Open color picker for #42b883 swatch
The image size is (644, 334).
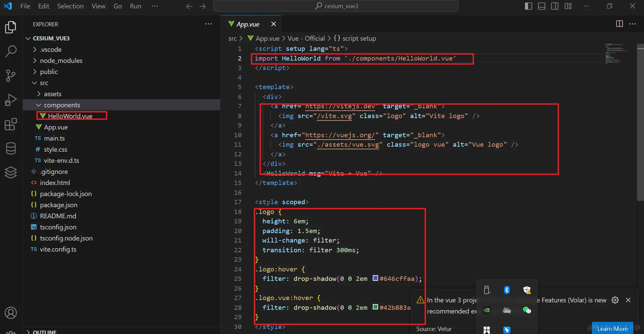tap(375, 307)
